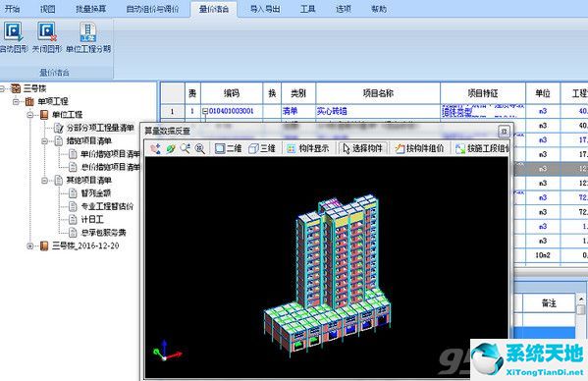Open the 工具 ribbon tab
Image resolution: width=588 pixels, height=381 pixels.
307,9
